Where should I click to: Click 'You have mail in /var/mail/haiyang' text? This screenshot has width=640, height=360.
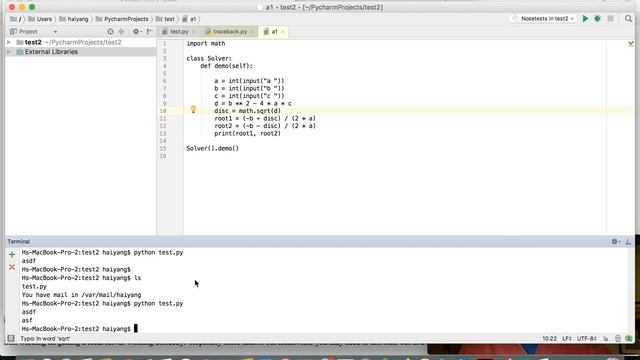[81, 295]
